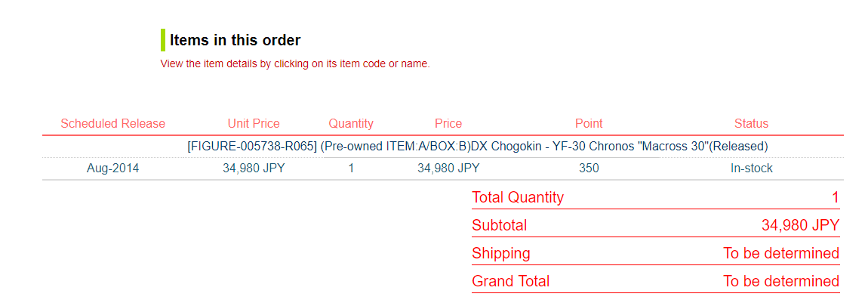Click the item details instruction text

295,63
